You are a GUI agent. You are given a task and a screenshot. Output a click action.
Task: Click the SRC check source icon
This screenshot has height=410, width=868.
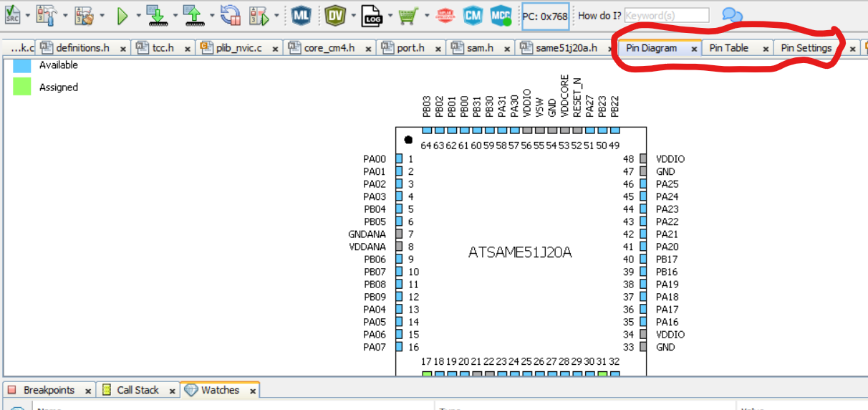pos(12,14)
